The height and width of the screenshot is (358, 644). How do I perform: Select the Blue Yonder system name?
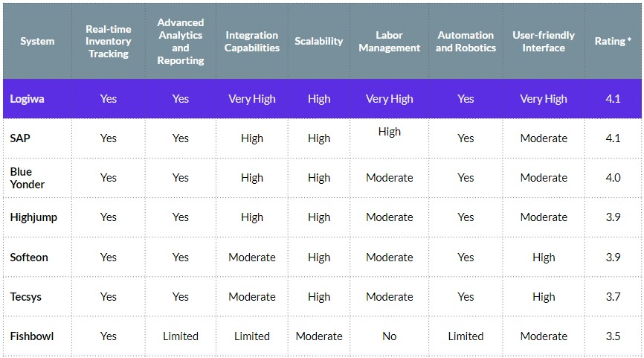coord(28,178)
